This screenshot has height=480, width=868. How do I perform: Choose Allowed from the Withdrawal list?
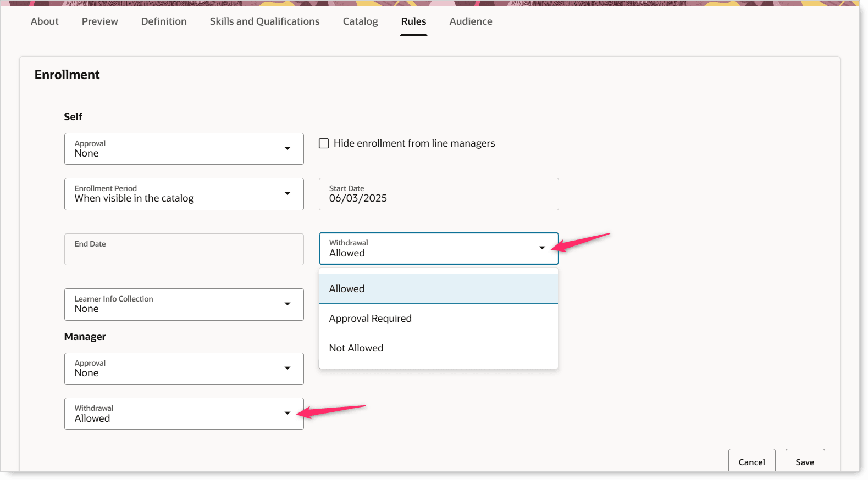(x=439, y=289)
